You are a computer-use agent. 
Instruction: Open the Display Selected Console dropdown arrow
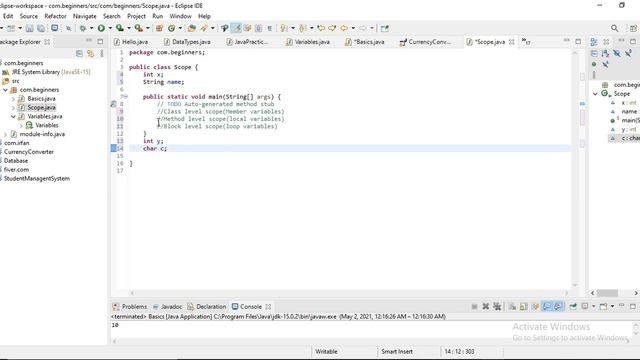pyautogui.click(x=593, y=306)
